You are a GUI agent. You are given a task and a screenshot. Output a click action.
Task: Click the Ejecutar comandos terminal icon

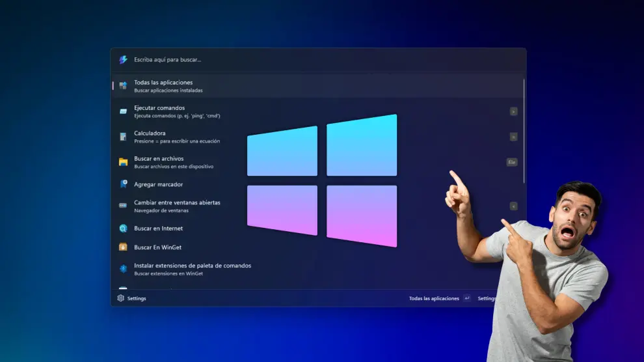point(123,111)
